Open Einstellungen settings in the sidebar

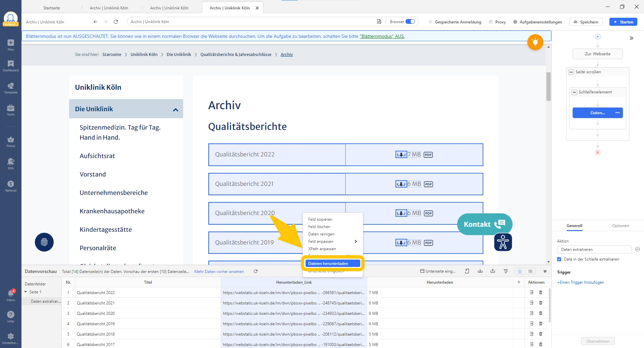(x=11, y=338)
